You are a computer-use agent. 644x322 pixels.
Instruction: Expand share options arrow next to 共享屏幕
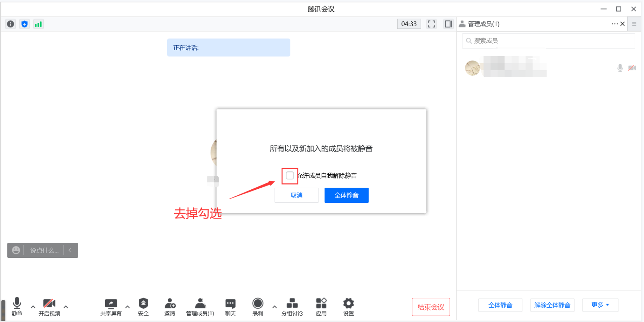128,307
